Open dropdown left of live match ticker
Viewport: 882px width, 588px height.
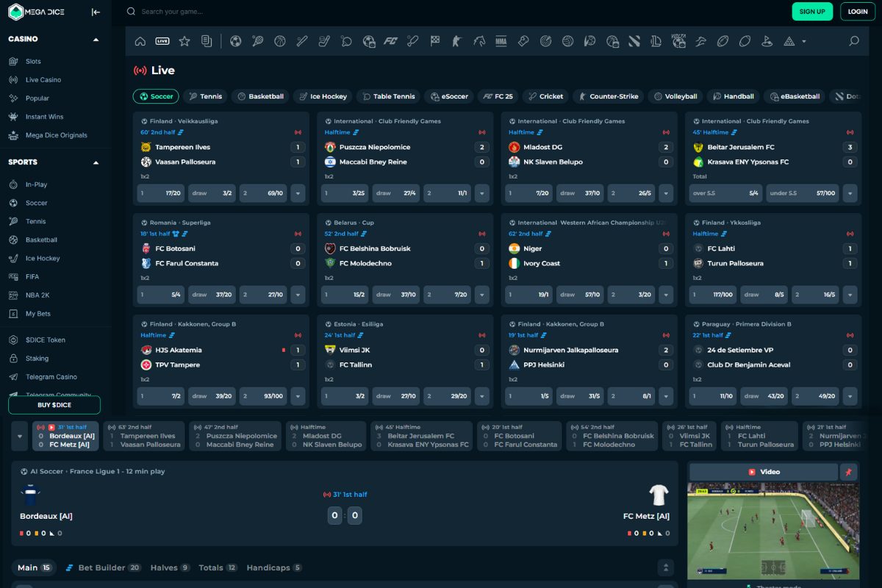[20, 436]
